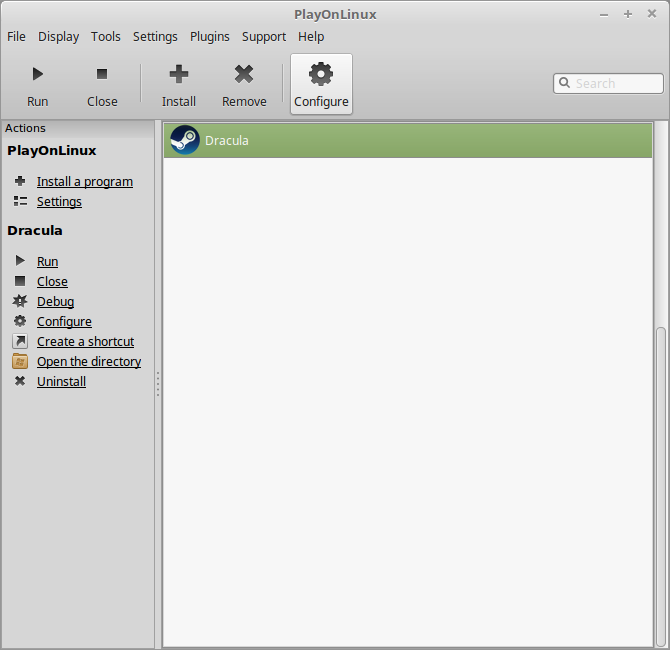Click list icon next to sidebar Settings
670x650 pixels.
coord(20,201)
